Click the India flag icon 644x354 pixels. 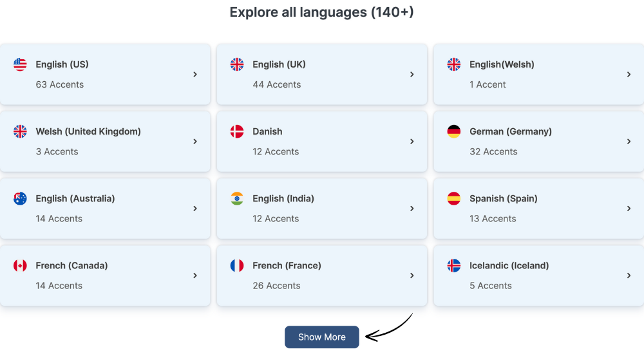coord(237,198)
